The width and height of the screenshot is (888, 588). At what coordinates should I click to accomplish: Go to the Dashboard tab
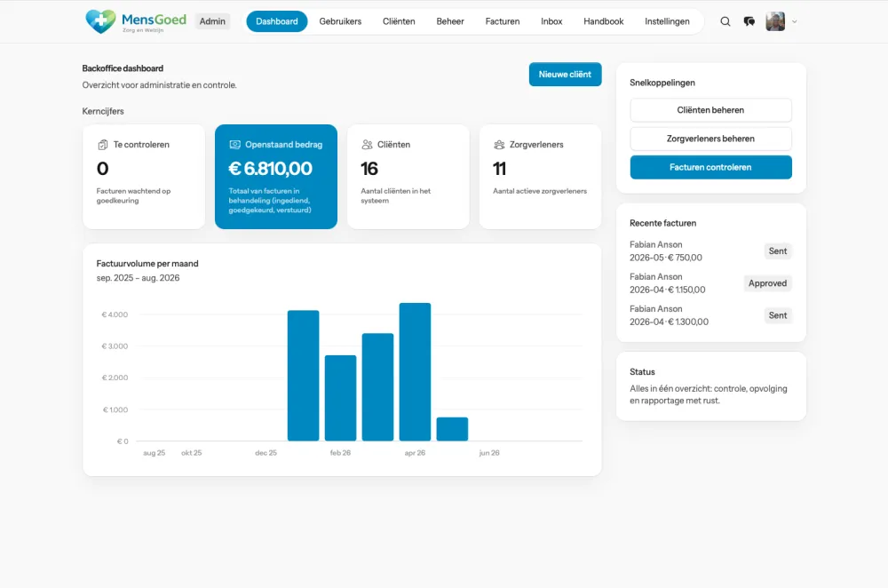277,21
